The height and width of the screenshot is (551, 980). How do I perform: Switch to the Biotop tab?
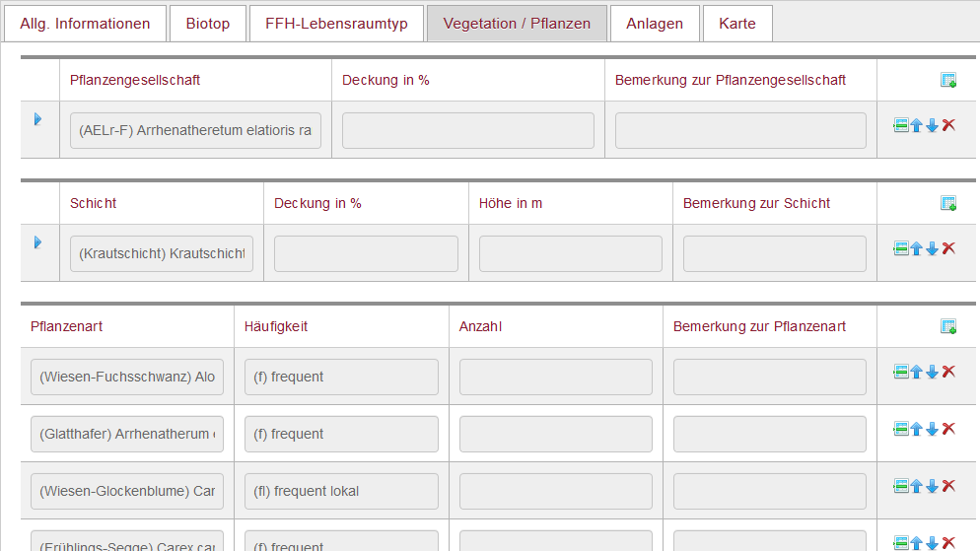tap(207, 24)
